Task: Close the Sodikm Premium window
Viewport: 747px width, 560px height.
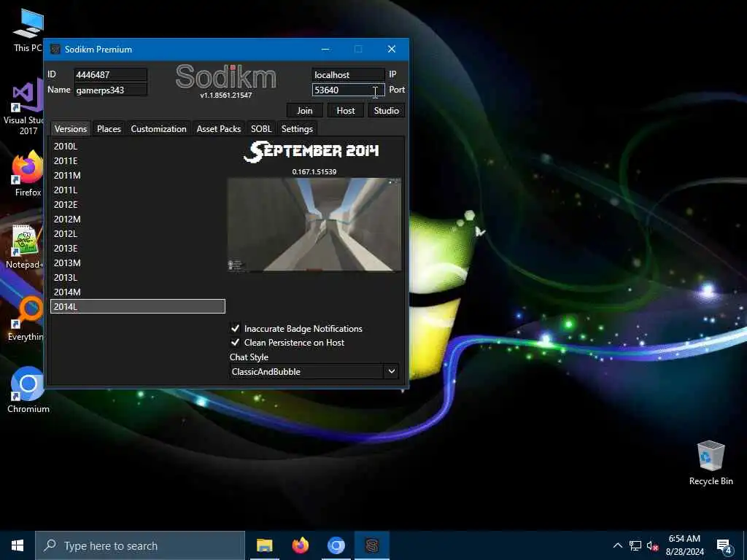Action: click(392, 49)
